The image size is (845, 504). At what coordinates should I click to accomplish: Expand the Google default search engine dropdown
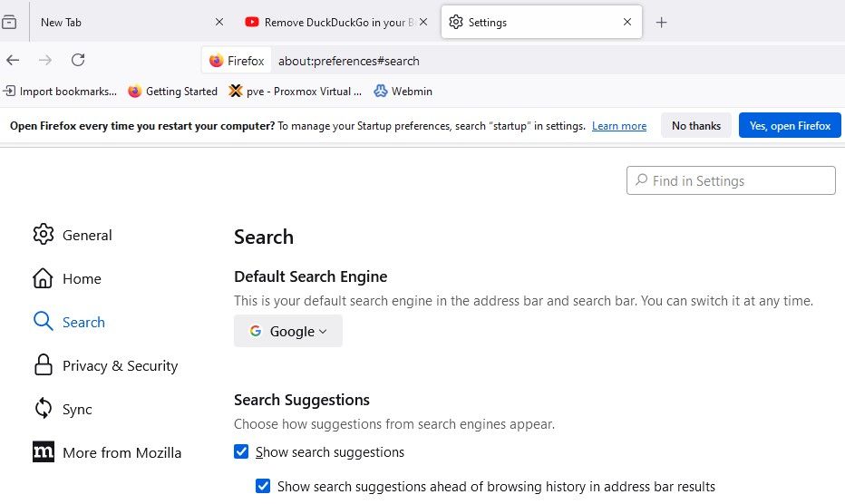pos(288,332)
